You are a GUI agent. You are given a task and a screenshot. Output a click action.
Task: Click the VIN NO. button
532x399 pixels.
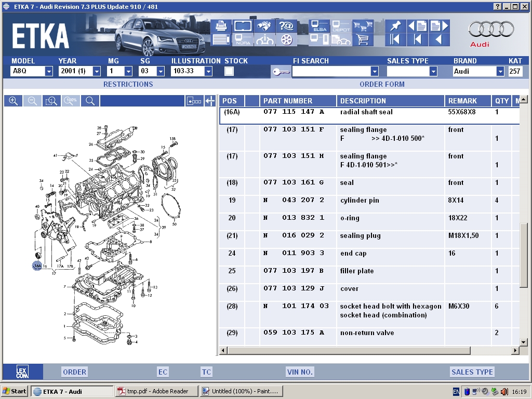pos(300,372)
